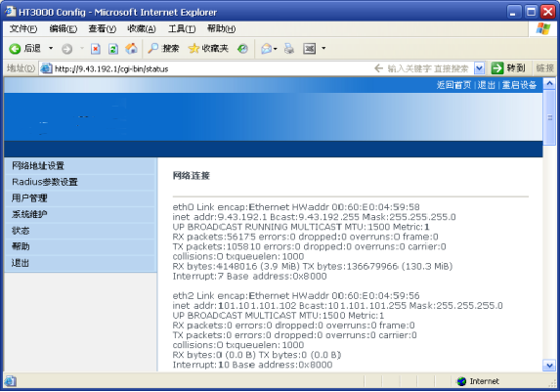Click the 重启设备 link in header
Image resolution: width=560 pixels, height=392 pixels.
[519, 85]
